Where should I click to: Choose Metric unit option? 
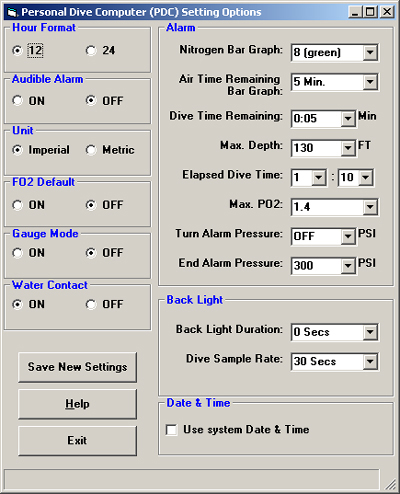tap(91, 150)
